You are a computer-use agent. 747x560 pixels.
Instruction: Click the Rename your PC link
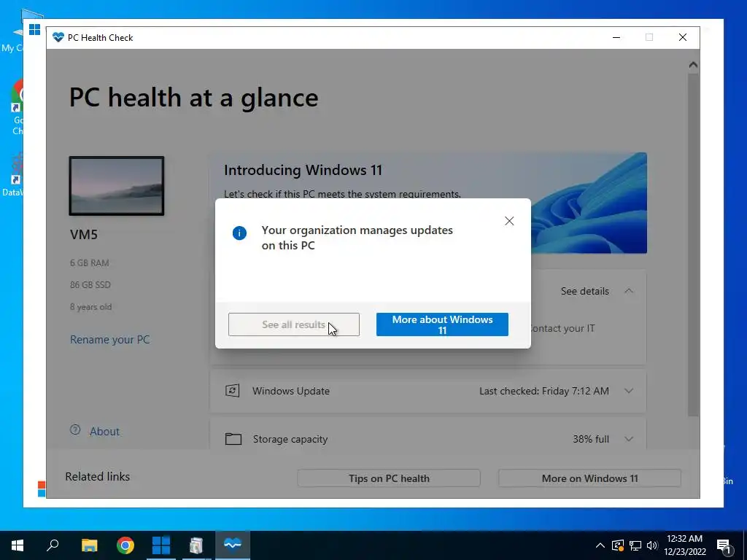[110, 340]
